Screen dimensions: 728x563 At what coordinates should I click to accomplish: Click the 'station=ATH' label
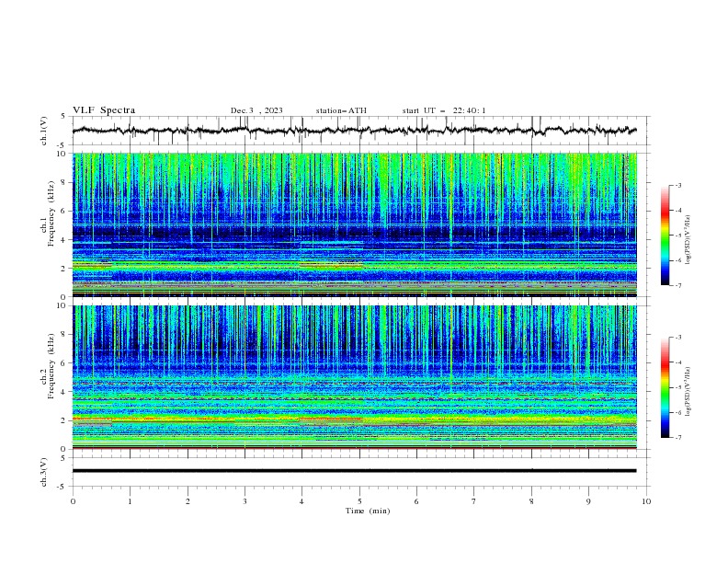pyautogui.click(x=341, y=110)
